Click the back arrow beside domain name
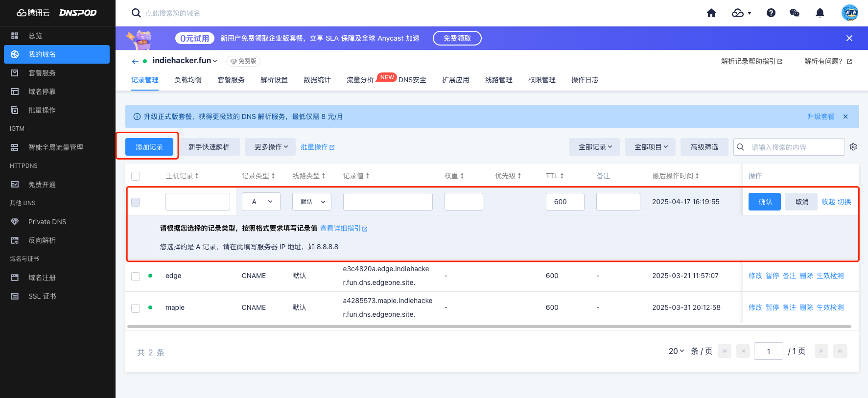 click(x=135, y=61)
